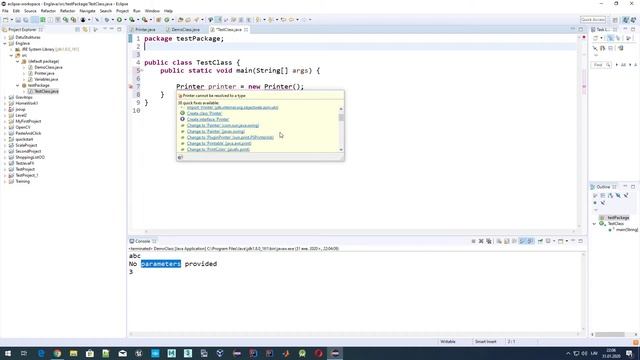
Task: Expand the DataStructures project node
Action: 5,37
